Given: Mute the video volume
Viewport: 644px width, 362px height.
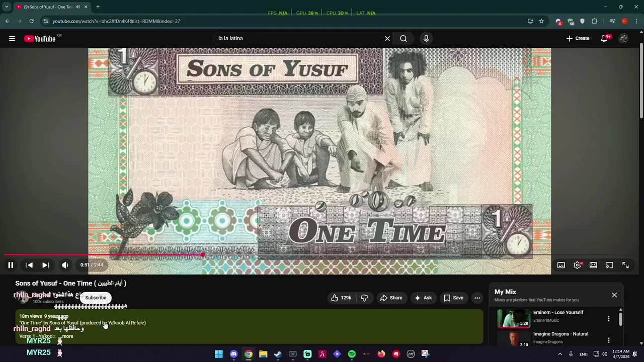Looking at the screenshot, I should [65, 265].
